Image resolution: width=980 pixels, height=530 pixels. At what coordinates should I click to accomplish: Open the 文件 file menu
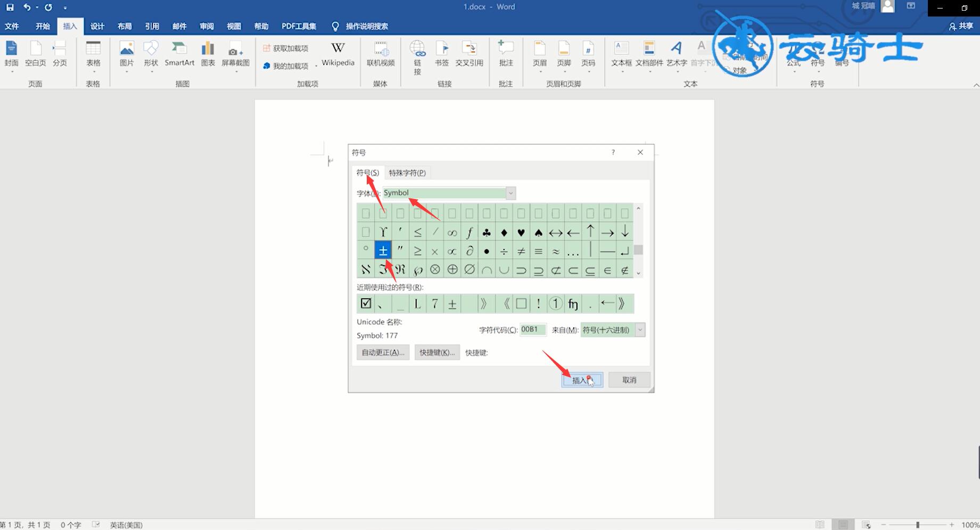pos(12,26)
